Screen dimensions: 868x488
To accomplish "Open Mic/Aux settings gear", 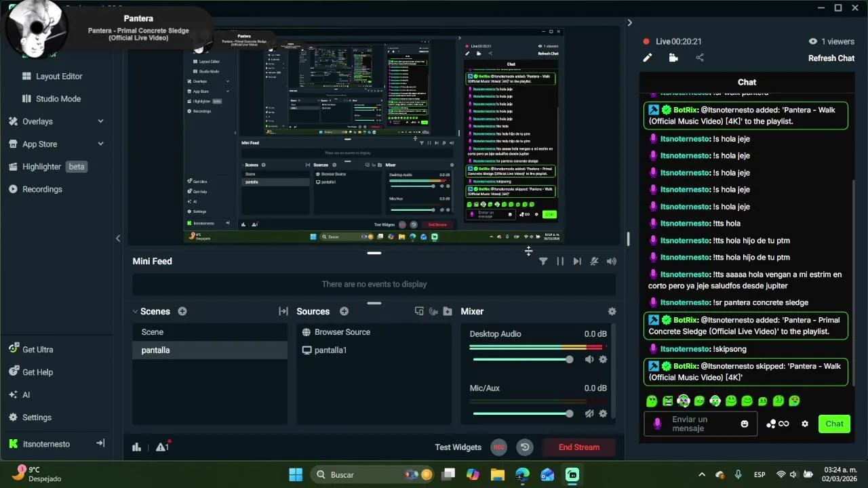I will click(x=603, y=413).
